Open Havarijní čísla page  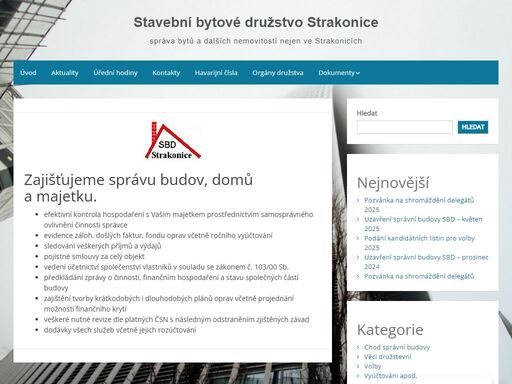pyautogui.click(x=216, y=73)
